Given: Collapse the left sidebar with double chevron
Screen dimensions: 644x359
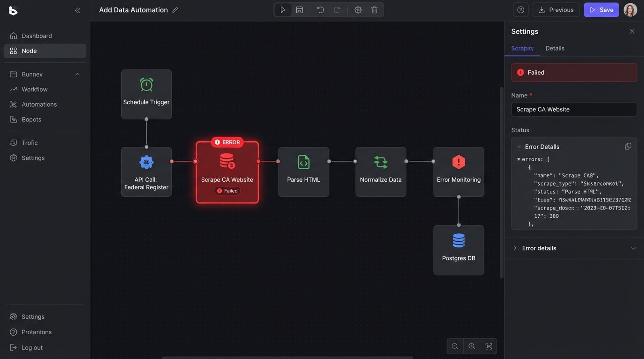Looking at the screenshot, I should click(x=78, y=10).
